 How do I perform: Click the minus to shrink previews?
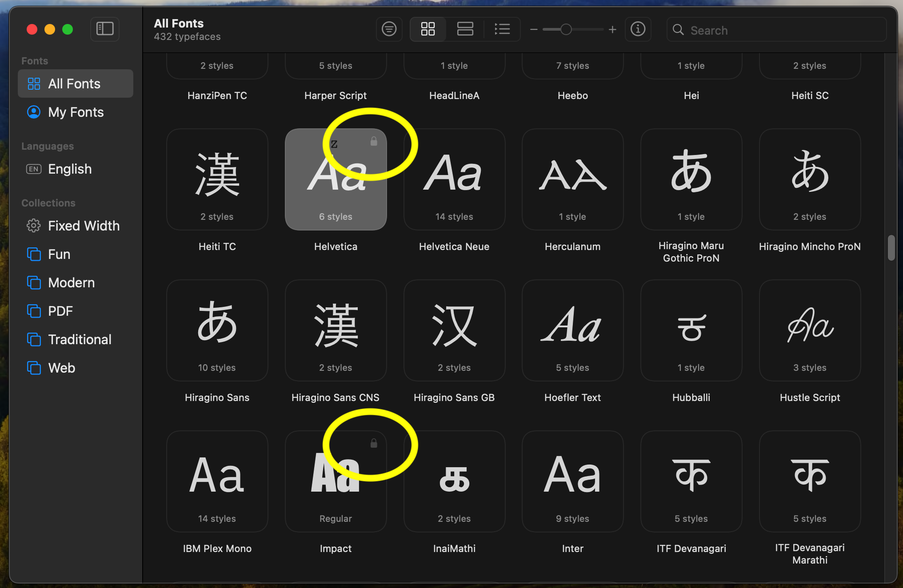click(534, 30)
